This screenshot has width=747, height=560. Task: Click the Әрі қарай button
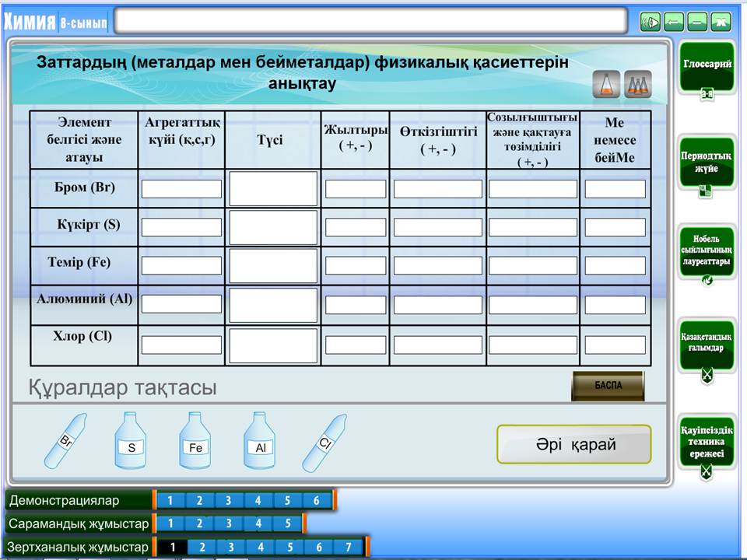click(574, 444)
